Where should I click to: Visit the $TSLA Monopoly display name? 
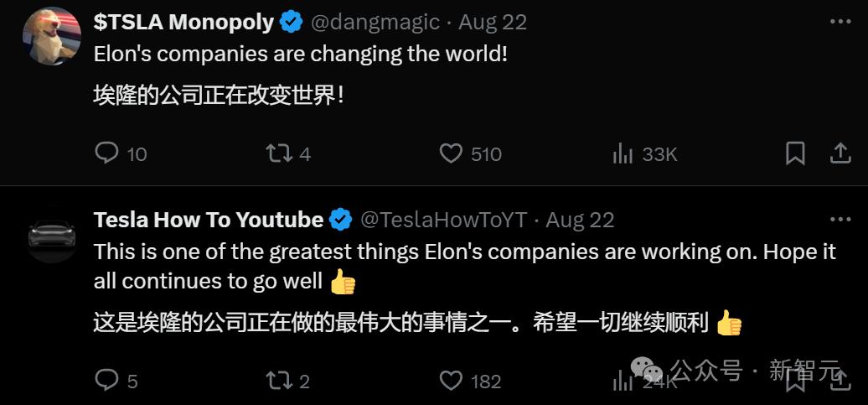183,23
